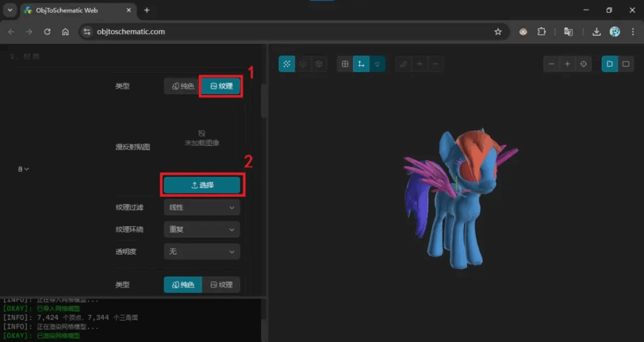Toggle the night vision lightbulb icon
Image resolution: width=644 pixels, height=342 pixels.
[x=377, y=64]
